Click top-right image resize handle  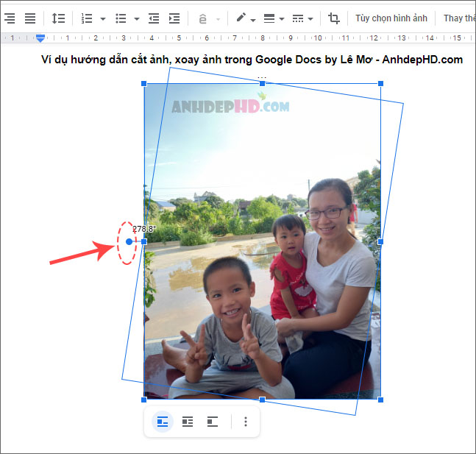(x=380, y=83)
